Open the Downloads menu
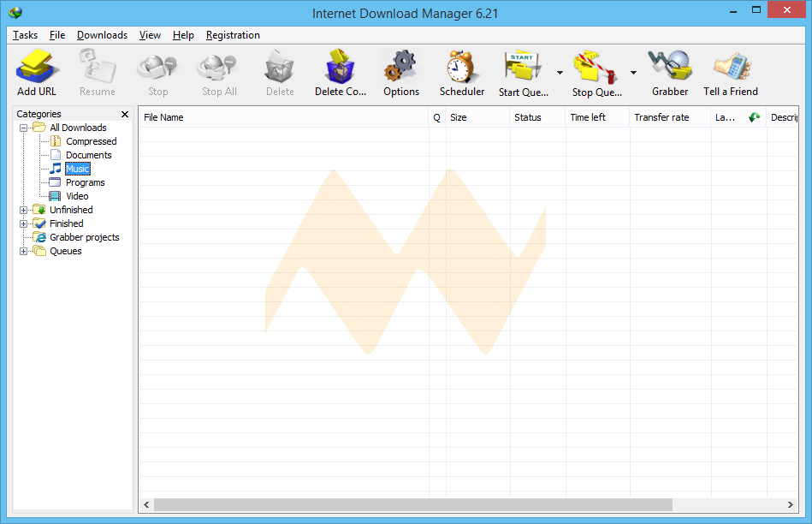 point(102,35)
